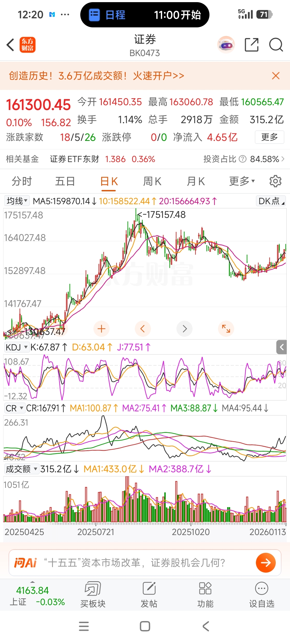Switch to 五日 chart tab
The height and width of the screenshot is (644, 290).
[65, 181]
